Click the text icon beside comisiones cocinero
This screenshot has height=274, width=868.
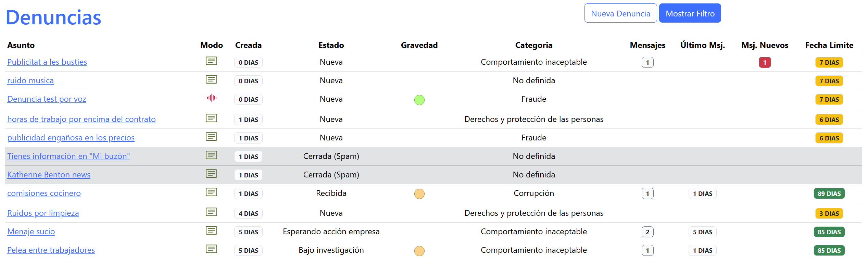211,192
